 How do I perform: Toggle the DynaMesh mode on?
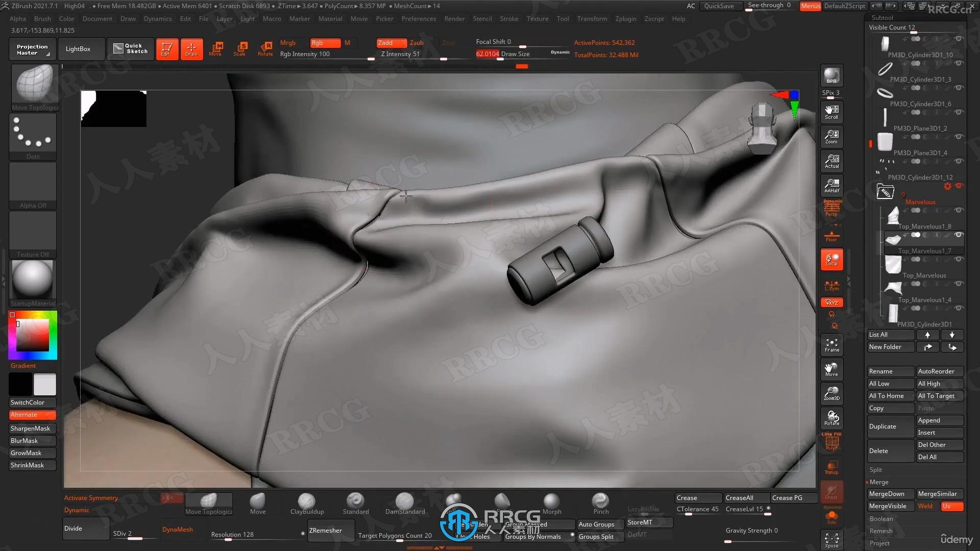(178, 530)
